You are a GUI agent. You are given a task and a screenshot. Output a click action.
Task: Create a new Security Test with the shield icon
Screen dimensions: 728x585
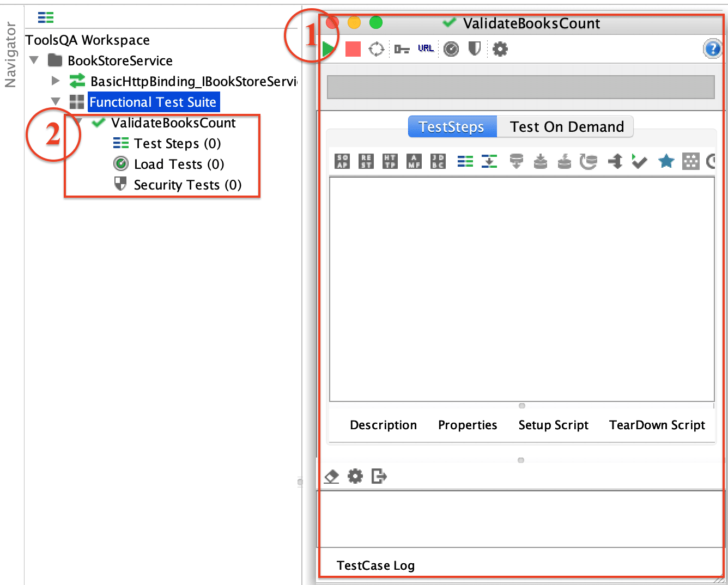pyautogui.click(x=474, y=48)
